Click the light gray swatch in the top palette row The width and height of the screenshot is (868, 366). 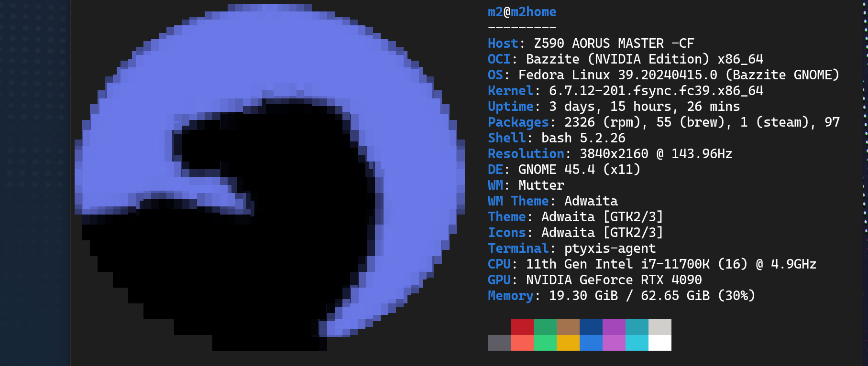click(660, 327)
